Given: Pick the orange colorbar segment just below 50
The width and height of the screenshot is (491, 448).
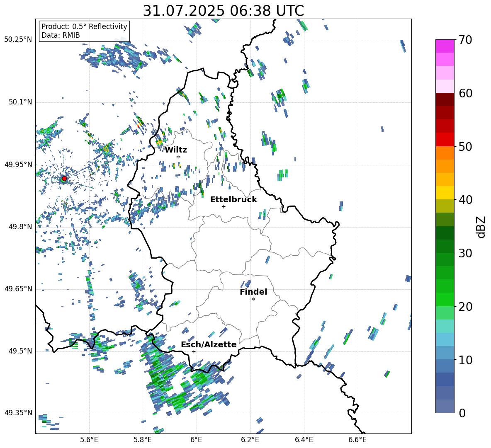Looking at the screenshot, I should click(445, 153).
